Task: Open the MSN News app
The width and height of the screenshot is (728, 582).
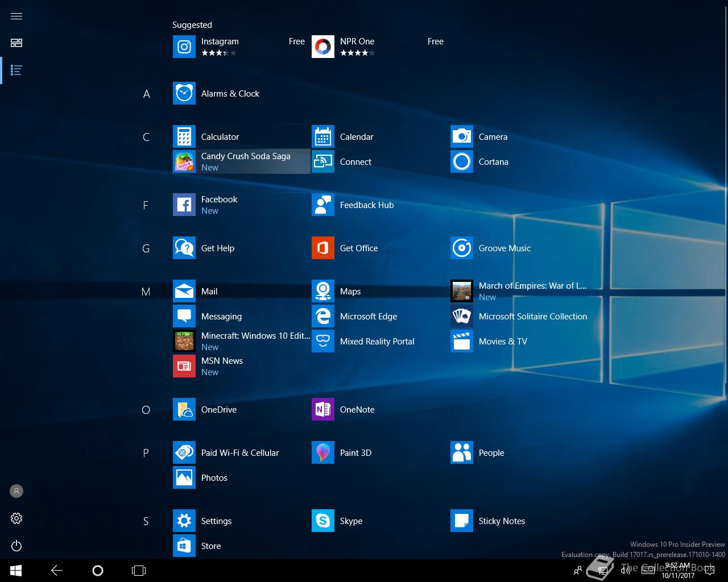Action: click(x=241, y=366)
